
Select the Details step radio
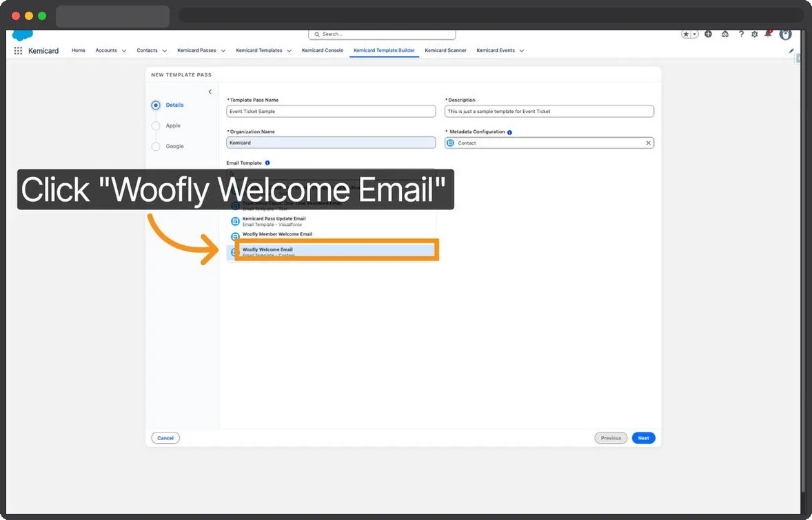click(155, 105)
